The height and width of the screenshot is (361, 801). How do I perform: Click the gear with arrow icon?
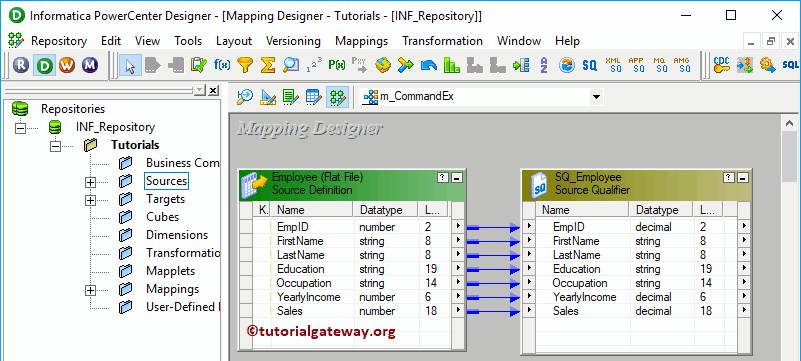768,65
